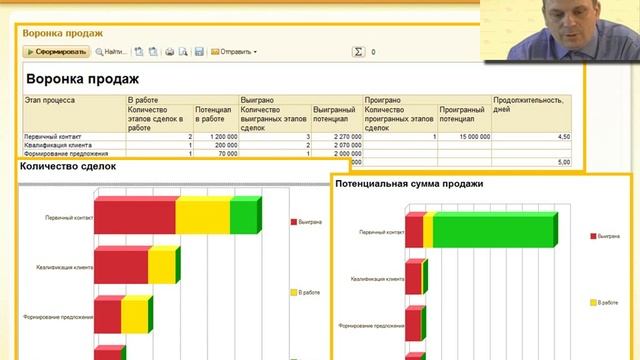The image size is (640, 360).
Task: Select the Выигранный потенциал column header
Action: [337, 118]
